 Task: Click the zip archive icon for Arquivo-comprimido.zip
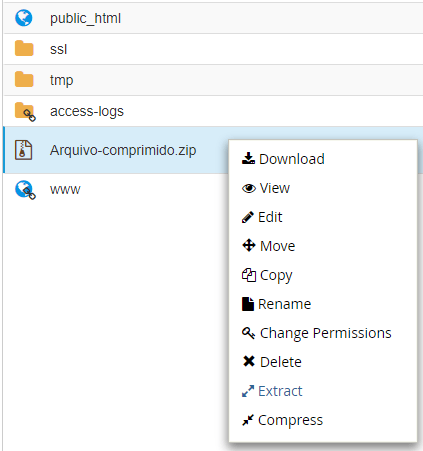tap(23, 150)
